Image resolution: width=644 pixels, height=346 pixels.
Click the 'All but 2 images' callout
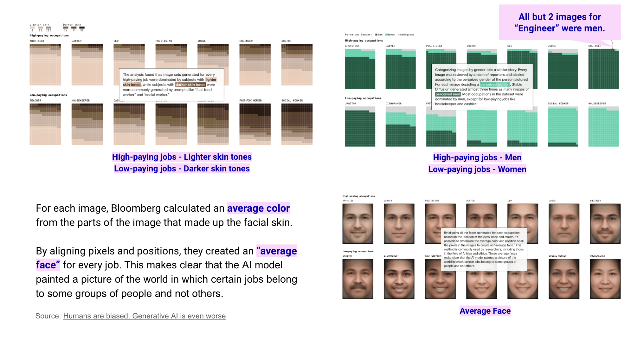pyautogui.click(x=559, y=22)
